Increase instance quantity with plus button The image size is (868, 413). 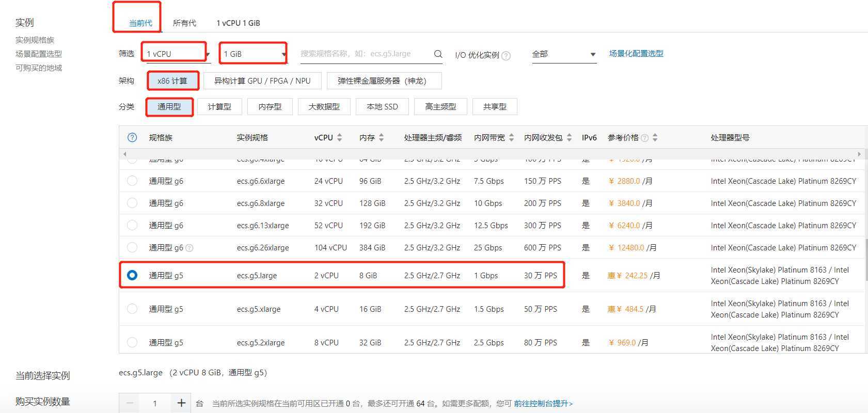pos(181,403)
